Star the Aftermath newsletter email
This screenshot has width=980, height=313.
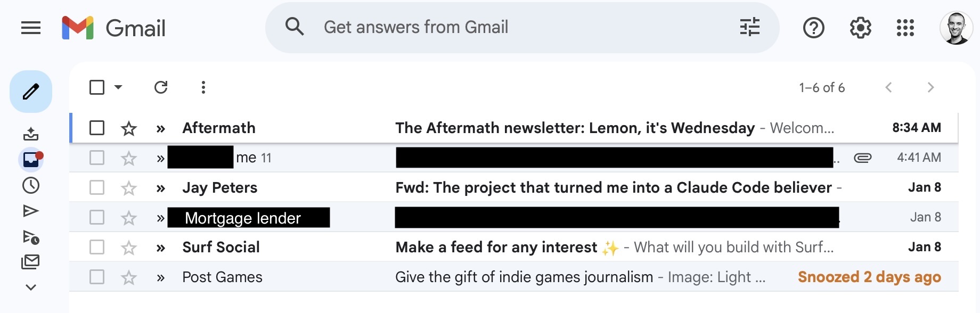(128, 128)
